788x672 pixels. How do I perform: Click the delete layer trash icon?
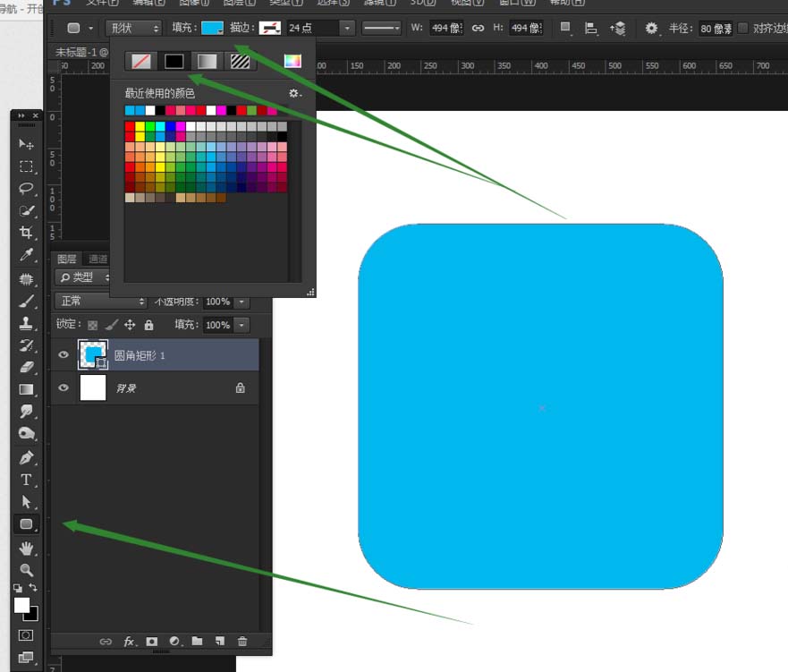tap(242, 642)
